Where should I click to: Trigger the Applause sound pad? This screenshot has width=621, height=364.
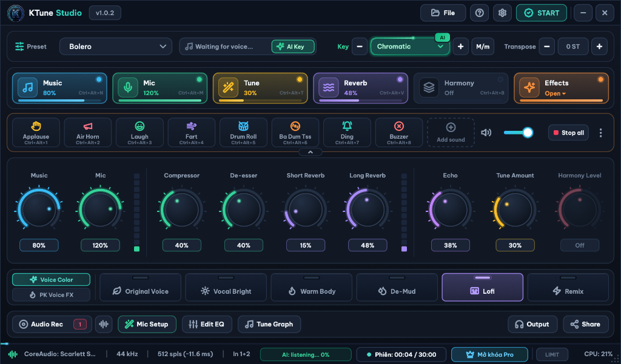click(x=36, y=133)
